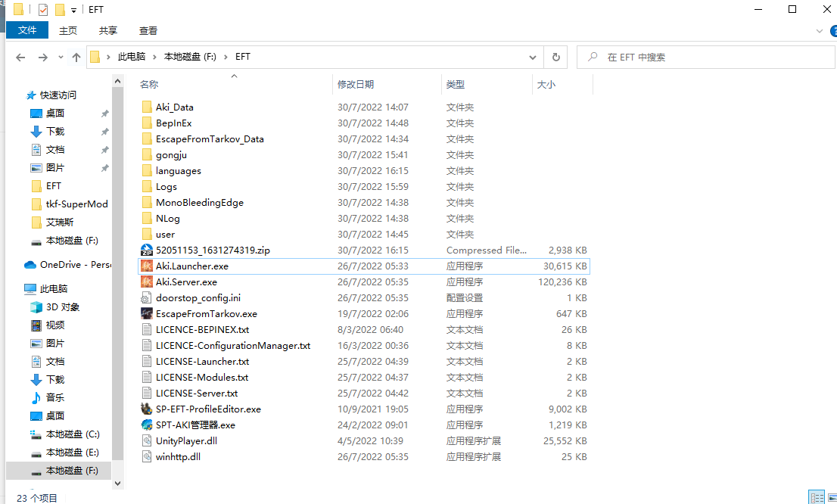Select the EscapeFromTarkov_Data folder name
This screenshot has width=837, height=504.
pos(210,138)
